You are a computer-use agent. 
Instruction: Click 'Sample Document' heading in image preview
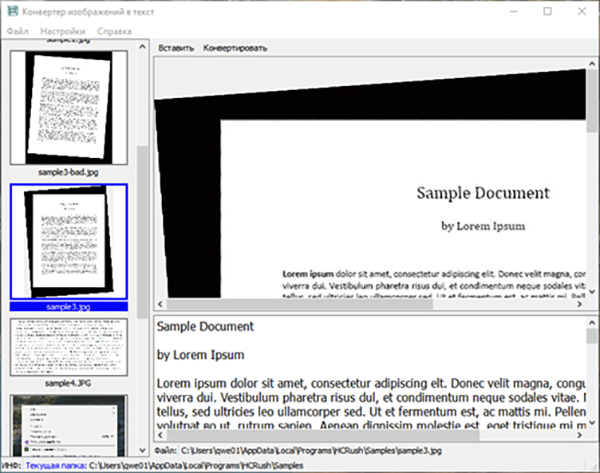pos(483,193)
